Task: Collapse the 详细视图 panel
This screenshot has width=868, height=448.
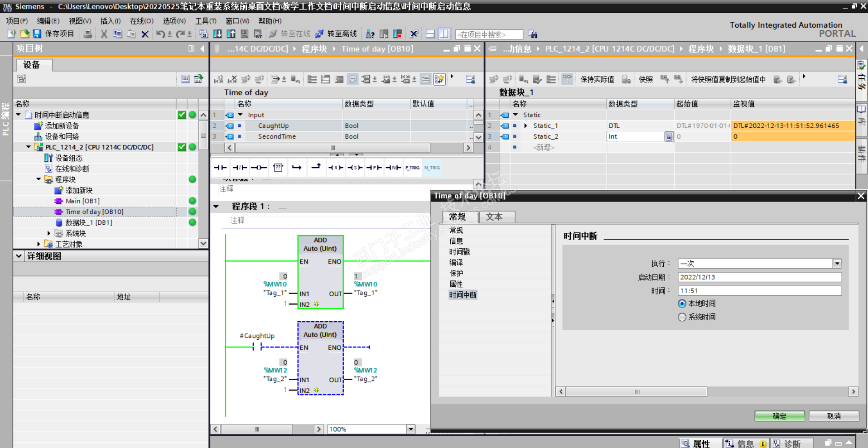Action: (x=19, y=256)
